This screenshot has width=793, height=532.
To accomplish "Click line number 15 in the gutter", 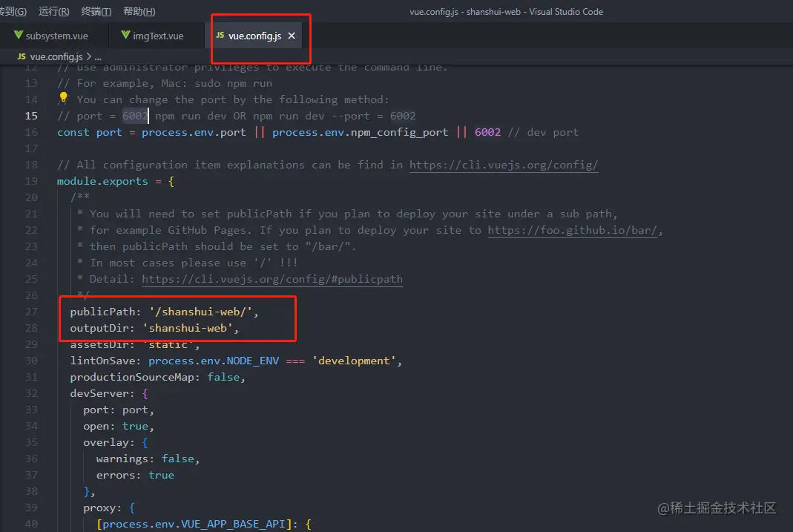I will pyautogui.click(x=31, y=116).
